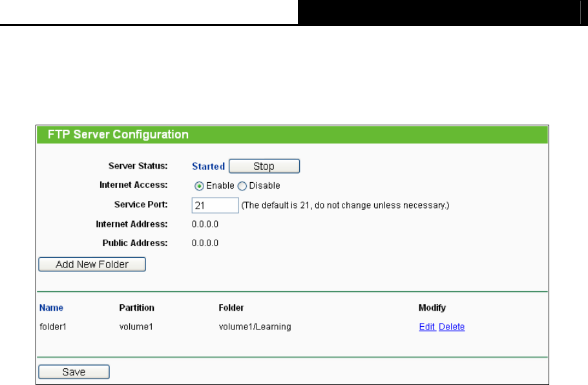Focus the Service Port input field
The image size is (588, 385).
click(x=215, y=205)
